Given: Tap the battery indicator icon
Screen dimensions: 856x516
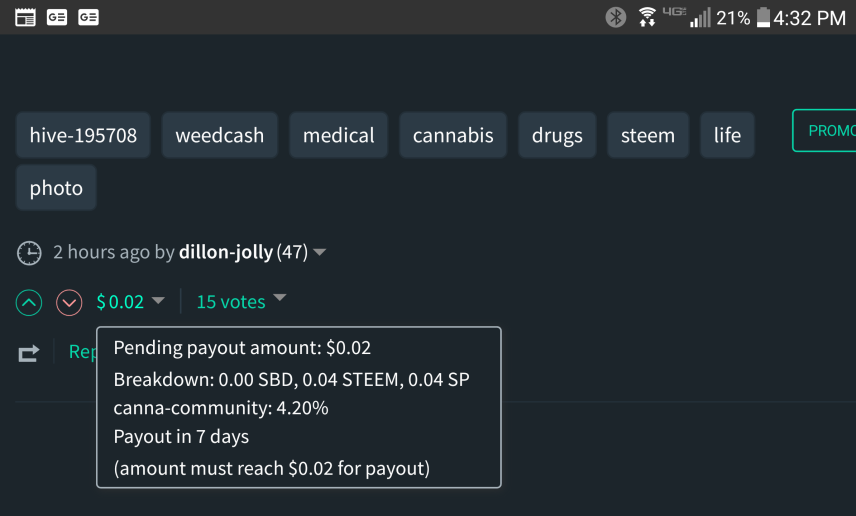Looking at the screenshot, I should coord(764,17).
